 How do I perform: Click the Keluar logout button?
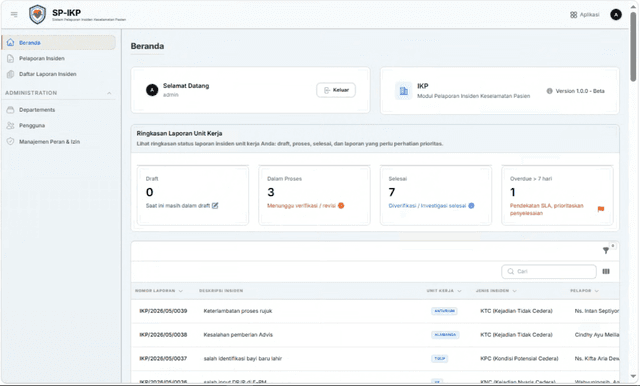click(x=336, y=90)
